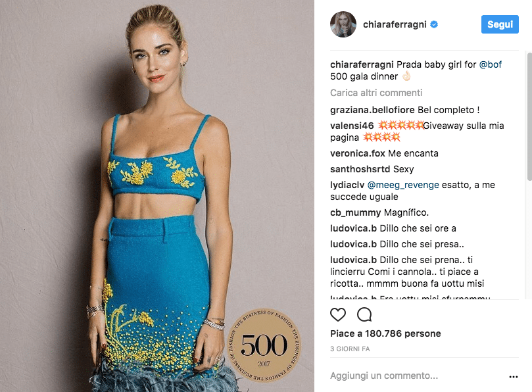
Task: Load more with Carica altri commenti
Action: [x=376, y=93]
